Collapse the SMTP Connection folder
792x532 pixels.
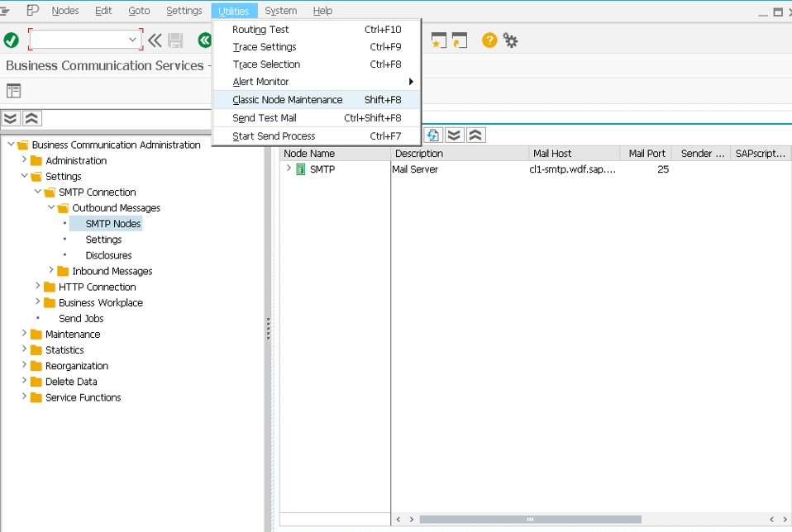click(37, 192)
